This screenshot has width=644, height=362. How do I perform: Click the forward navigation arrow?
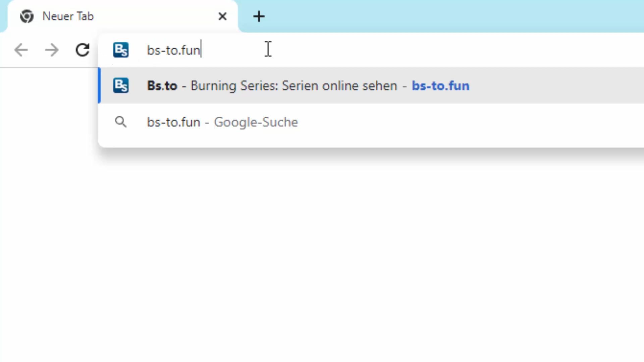click(x=52, y=50)
